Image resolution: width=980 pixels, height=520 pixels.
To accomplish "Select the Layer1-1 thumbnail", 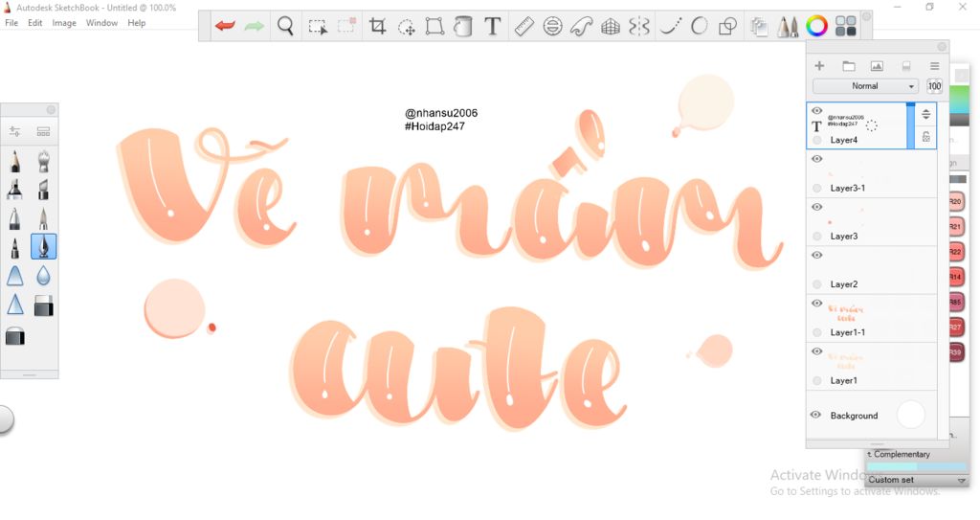I will 846,313.
